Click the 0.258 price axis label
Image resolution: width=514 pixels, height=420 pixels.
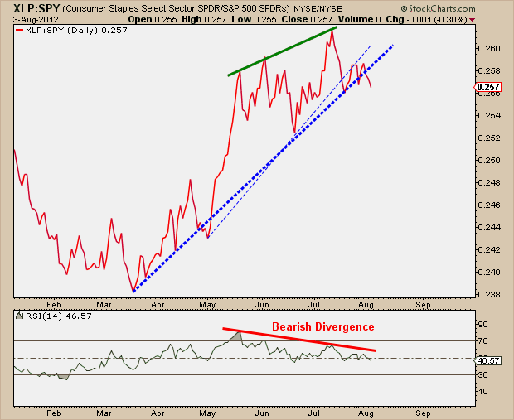tap(489, 70)
